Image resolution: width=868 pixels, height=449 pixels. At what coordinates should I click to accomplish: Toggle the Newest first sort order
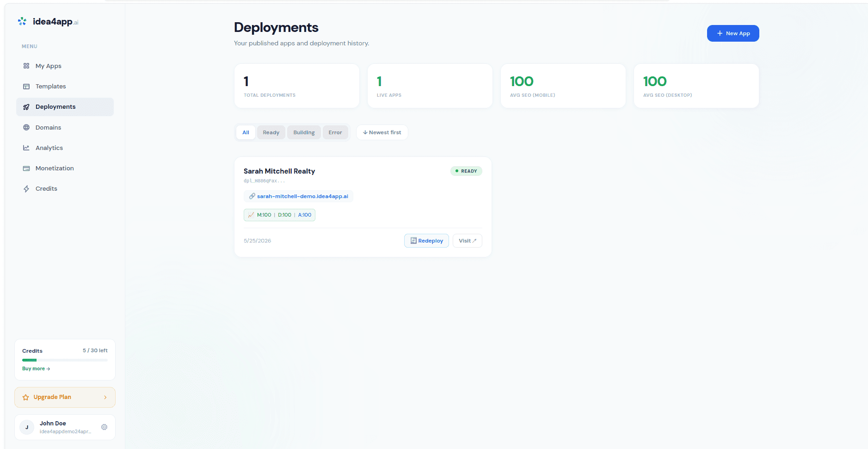coord(382,132)
